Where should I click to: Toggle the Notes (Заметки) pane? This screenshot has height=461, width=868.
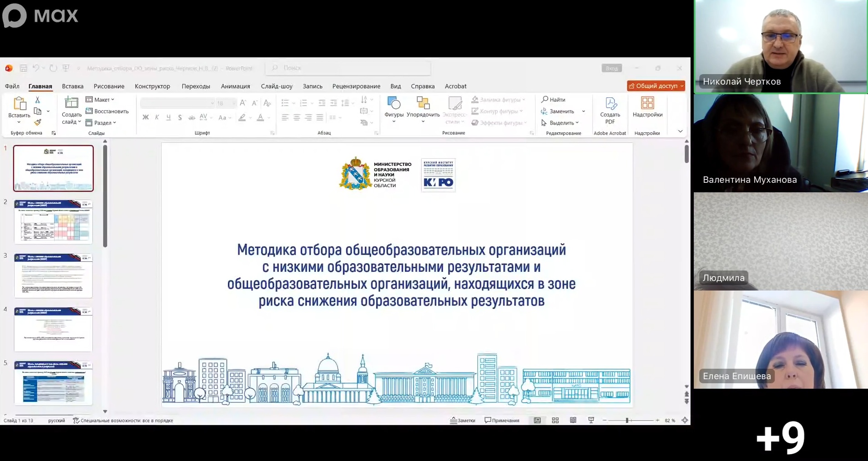click(463, 421)
